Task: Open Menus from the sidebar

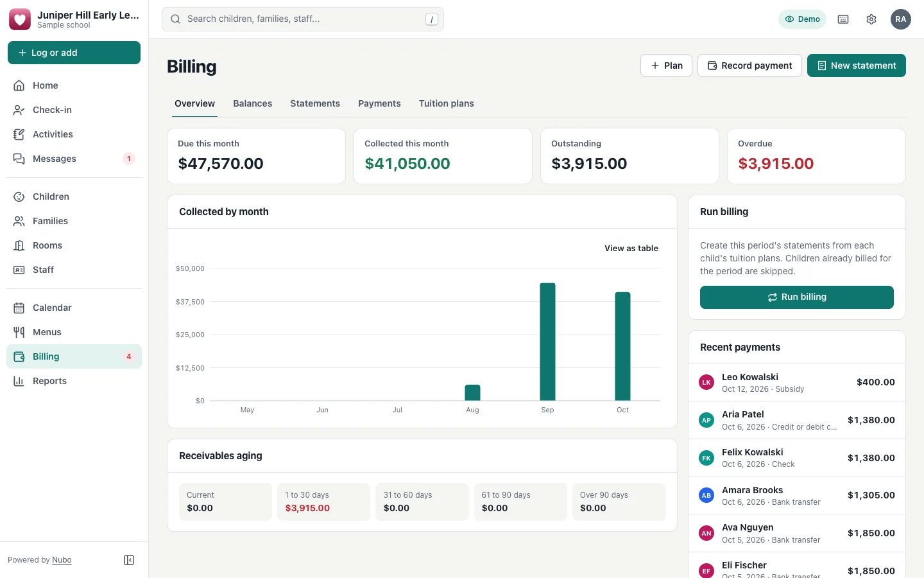Action: pos(74,332)
